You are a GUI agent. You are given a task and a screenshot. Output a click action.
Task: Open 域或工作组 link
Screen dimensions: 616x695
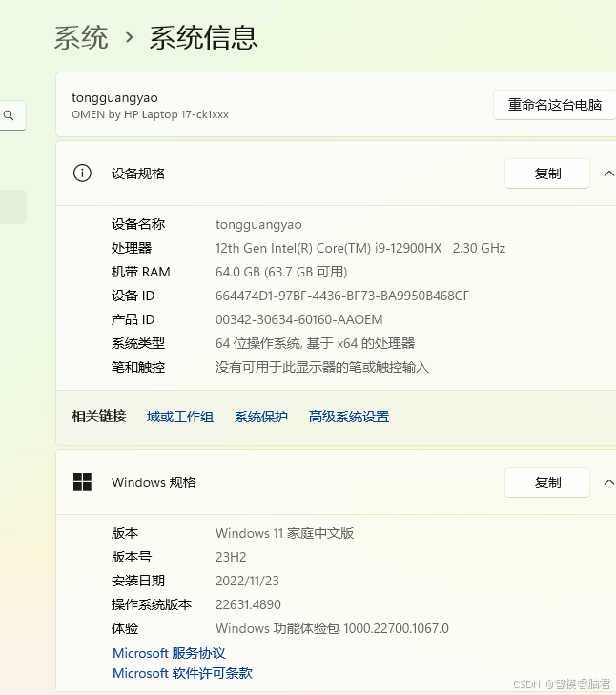tap(180, 417)
